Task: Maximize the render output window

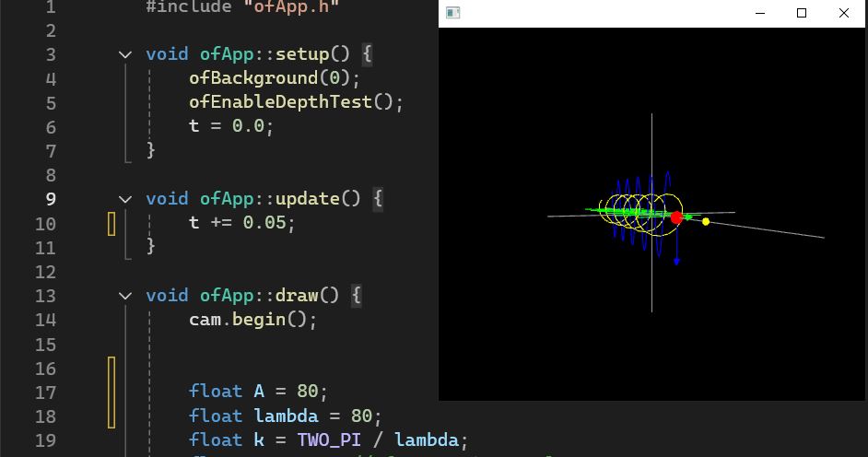Action: (802, 13)
